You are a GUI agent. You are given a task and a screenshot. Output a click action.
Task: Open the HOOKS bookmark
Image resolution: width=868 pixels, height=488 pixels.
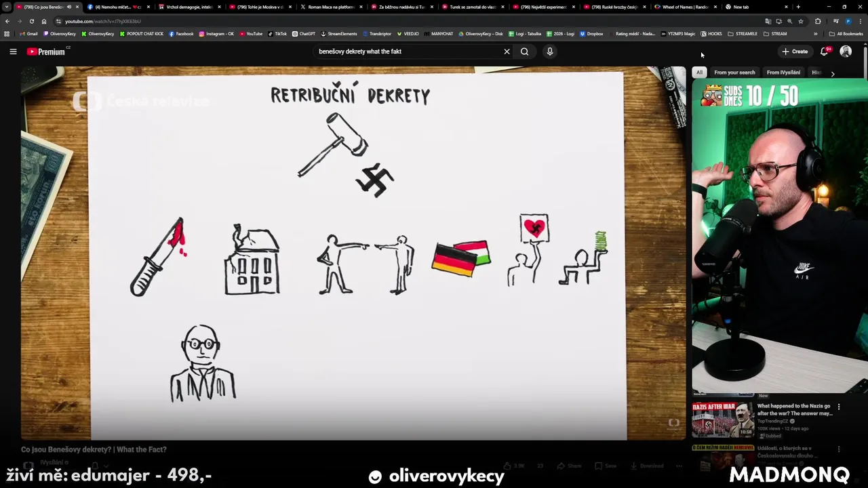711,33
